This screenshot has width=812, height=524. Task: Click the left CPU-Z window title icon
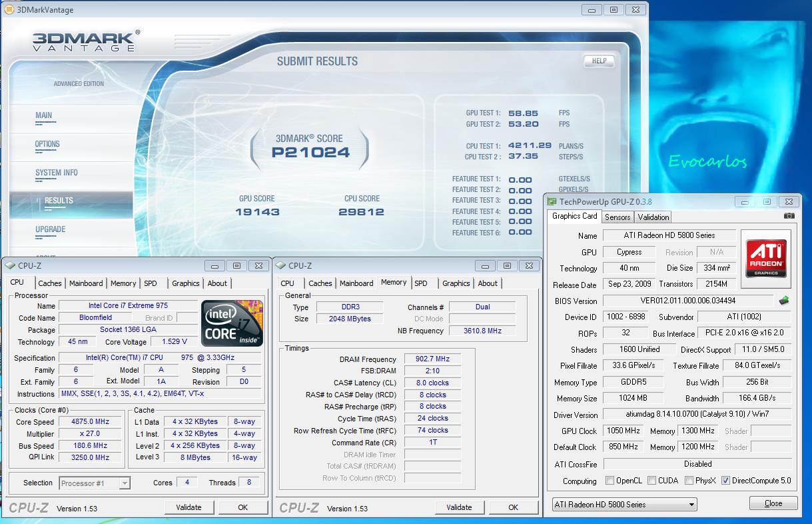(x=11, y=266)
